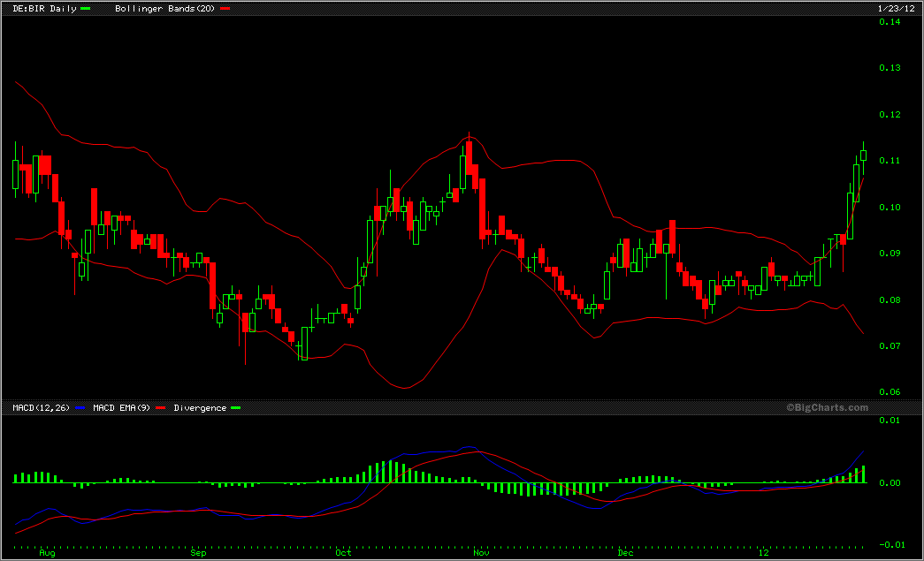924x561 pixels.
Task: Click the 0.13 price axis label
Action: coord(890,68)
